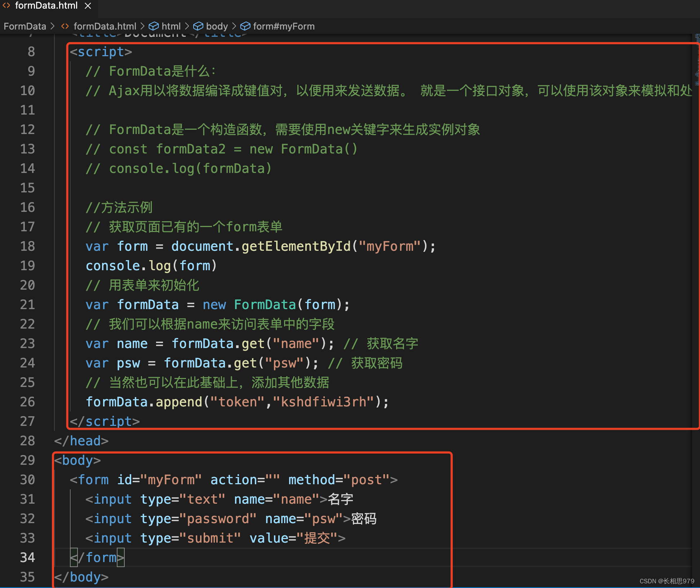Select the formData.html tab title

pos(46,6)
